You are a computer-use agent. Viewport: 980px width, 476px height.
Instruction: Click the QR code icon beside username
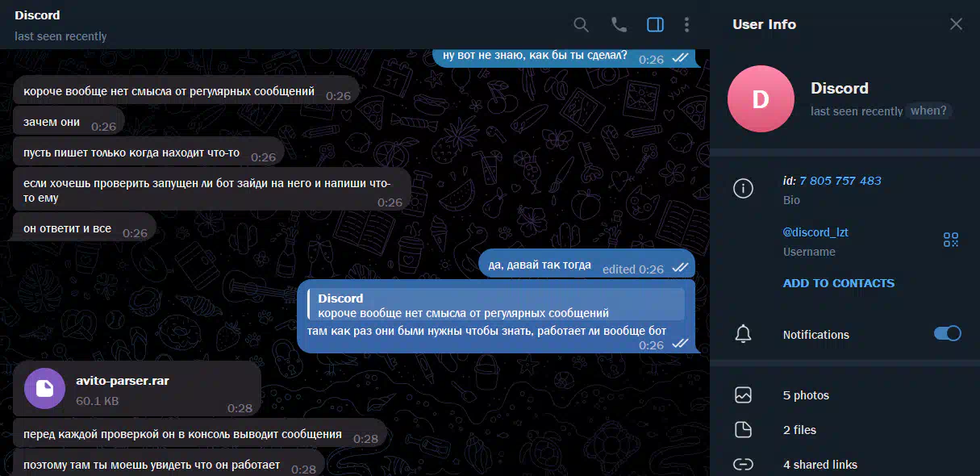(x=951, y=240)
